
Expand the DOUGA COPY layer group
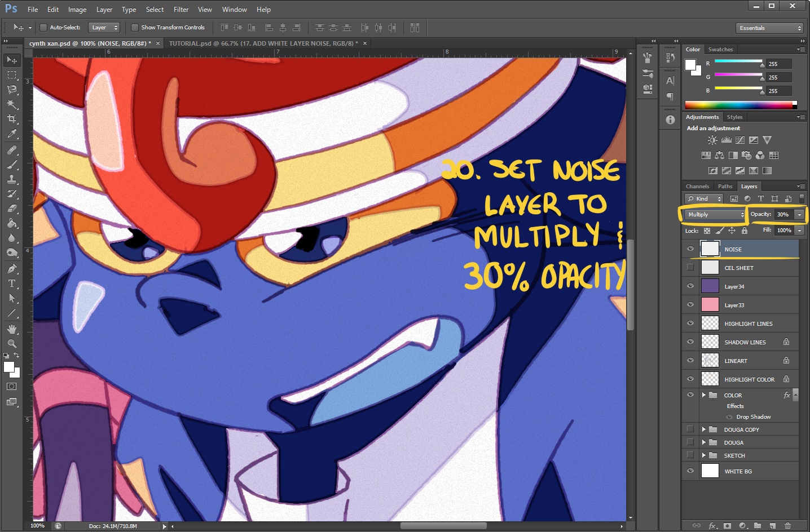pos(704,429)
